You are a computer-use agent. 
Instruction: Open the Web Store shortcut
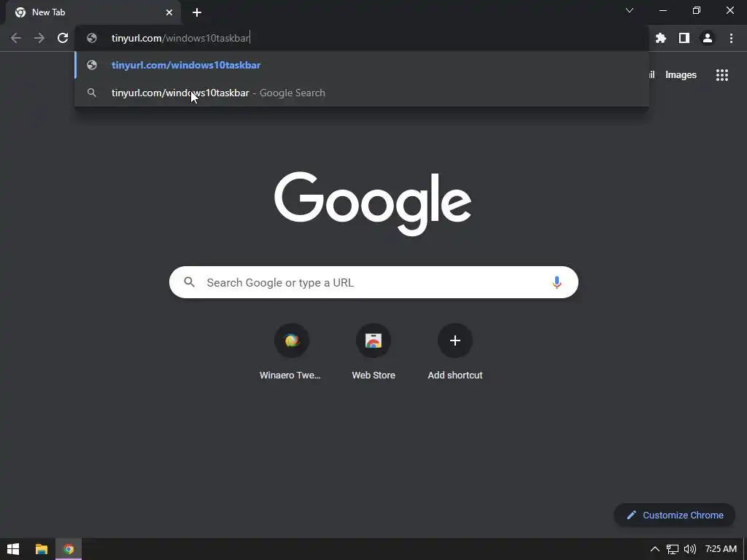pos(373,352)
